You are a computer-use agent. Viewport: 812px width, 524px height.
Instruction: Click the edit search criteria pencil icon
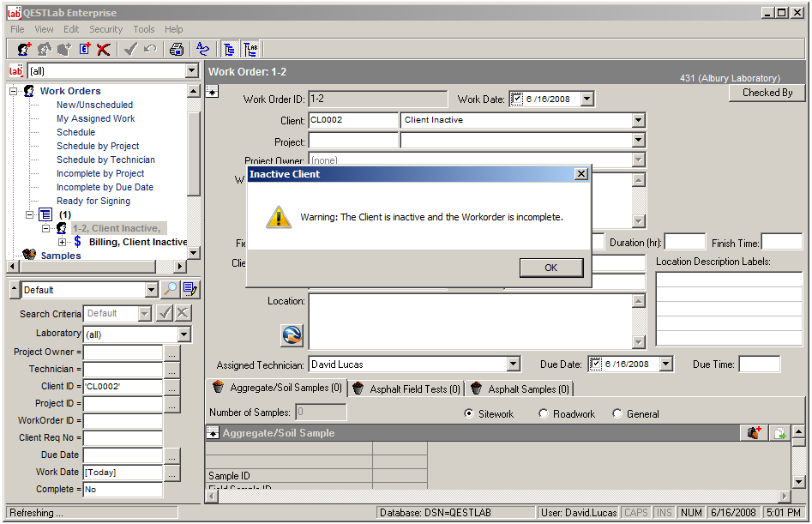[x=189, y=290]
